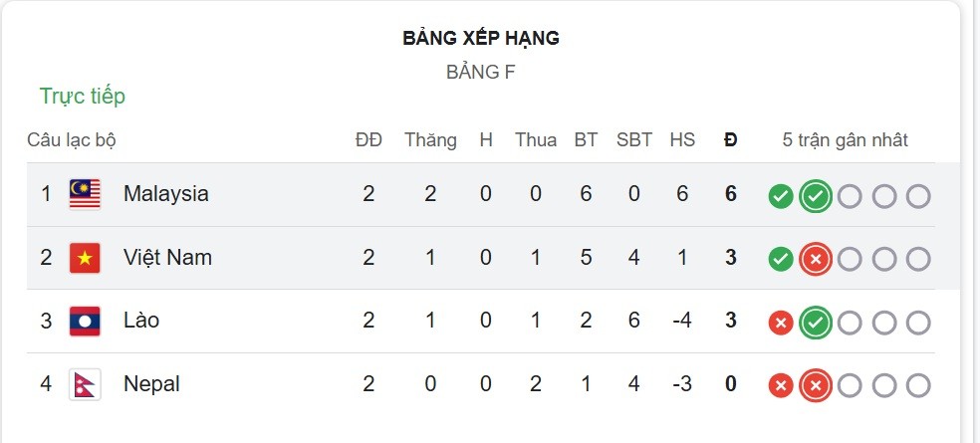This screenshot has height=443, width=980.
Task: Click the Đ points column header
Action: click(731, 140)
